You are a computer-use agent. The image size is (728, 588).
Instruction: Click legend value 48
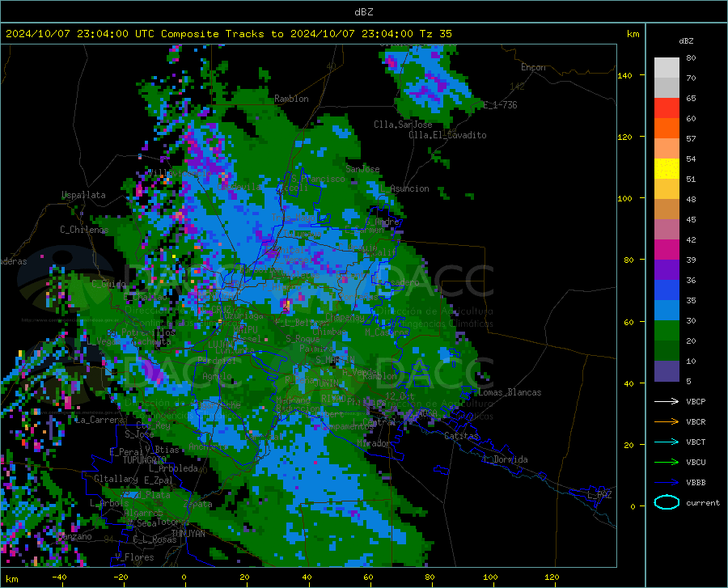pyautogui.click(x=691, y=200)
